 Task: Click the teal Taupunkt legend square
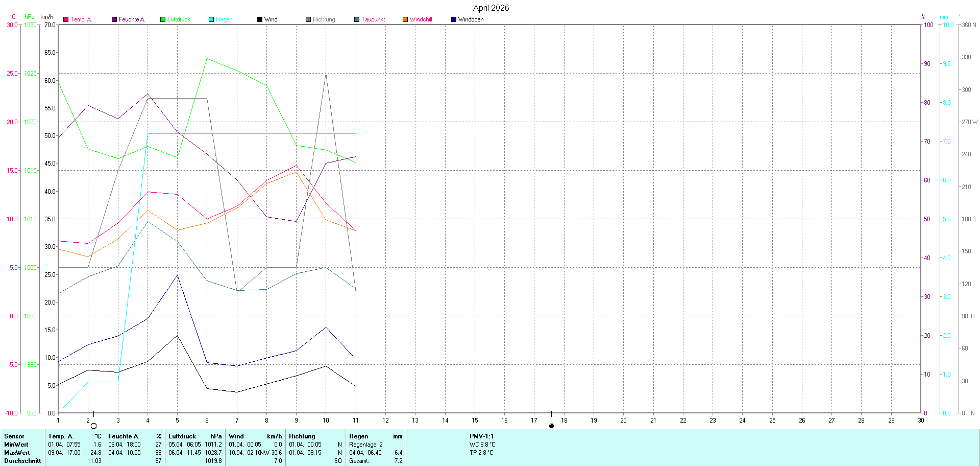357,19
